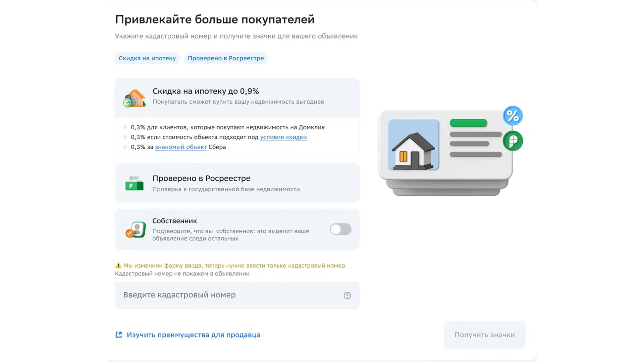Click the house picture in listing illustration
Image resolution: width=644 pixels, height=362 pixels.
(413, 144)
